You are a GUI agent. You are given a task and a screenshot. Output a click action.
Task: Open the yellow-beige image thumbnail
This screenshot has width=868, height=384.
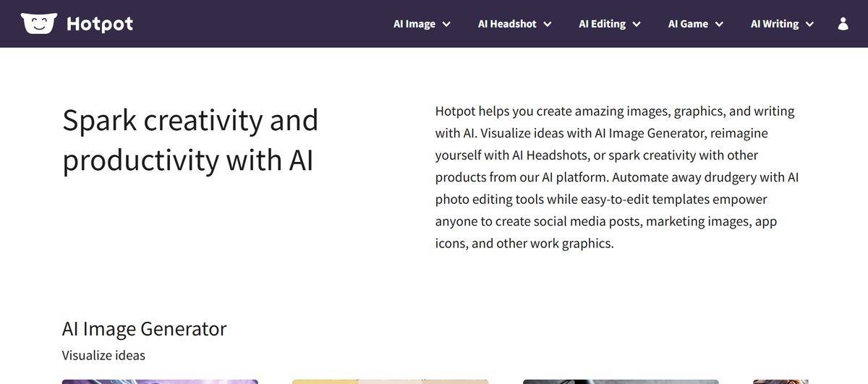390,381
